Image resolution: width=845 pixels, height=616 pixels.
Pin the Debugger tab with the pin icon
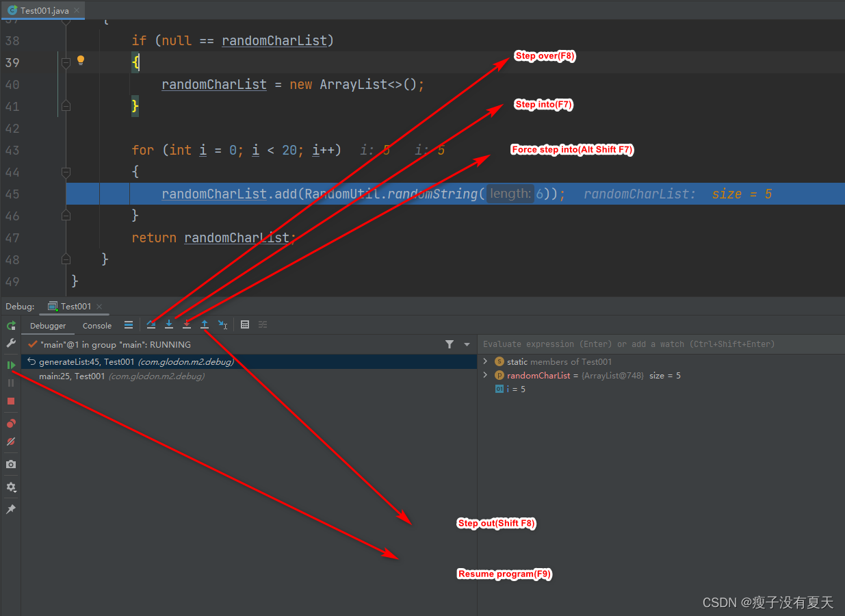click(10, 509)
